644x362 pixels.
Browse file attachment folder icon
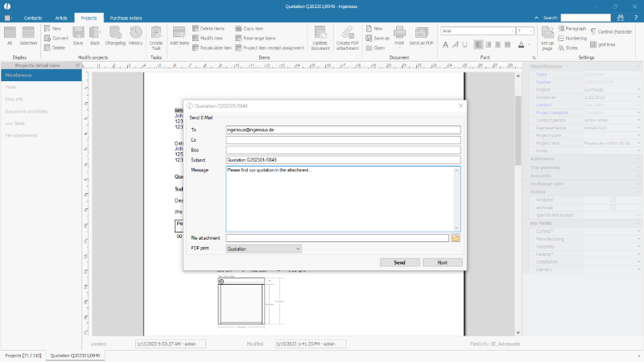456,238
